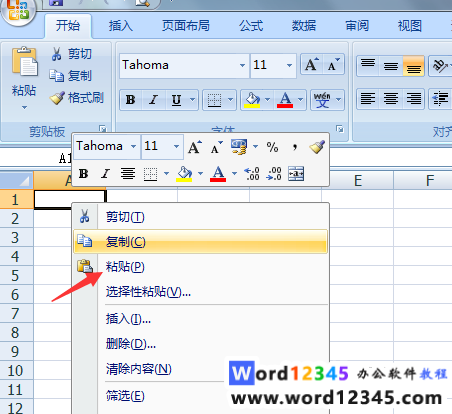The height and width of the screenshot is (414, 452).
Task: Click mini toolbar Shrink Font icon
Action: tap(216, 147)
